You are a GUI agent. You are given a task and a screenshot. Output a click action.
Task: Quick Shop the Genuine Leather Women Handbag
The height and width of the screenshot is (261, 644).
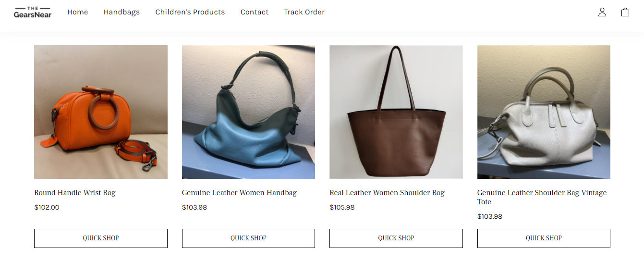coord(248,238)
